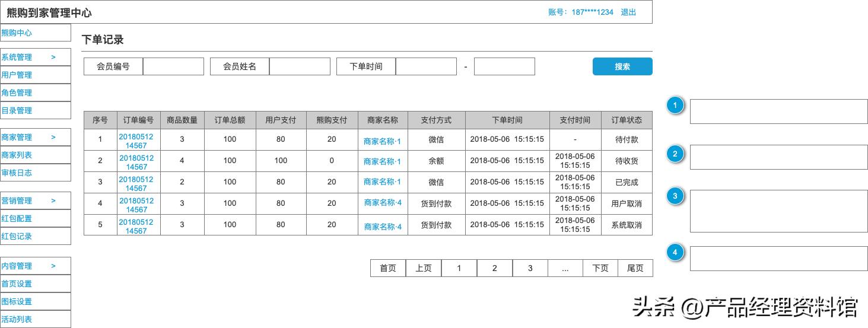
Task: Go to next page with 下页
Action: (600, 268)
